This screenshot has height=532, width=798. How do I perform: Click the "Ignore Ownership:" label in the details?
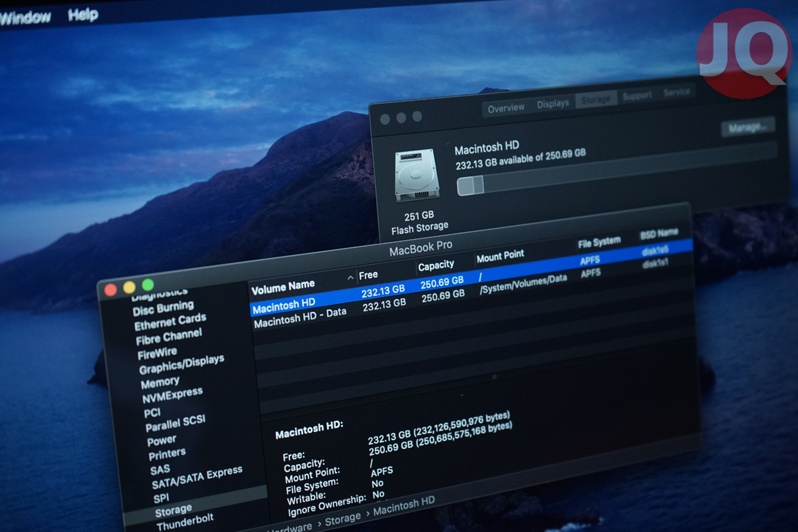327,507
